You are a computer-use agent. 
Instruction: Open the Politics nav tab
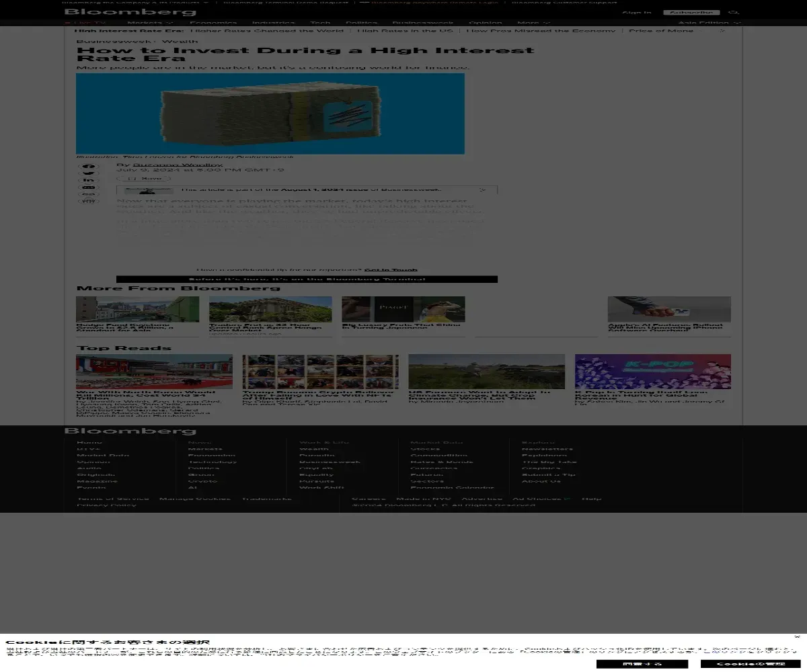pyautogui.click(x=361, y=23)
